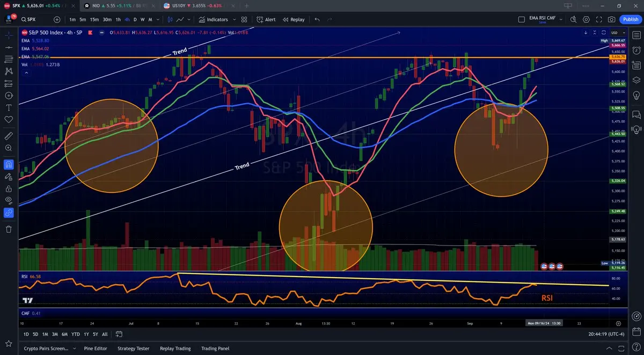
Task: Open chart settings hexagon icon
Action: pyautogui.click(x=586, y=19)
